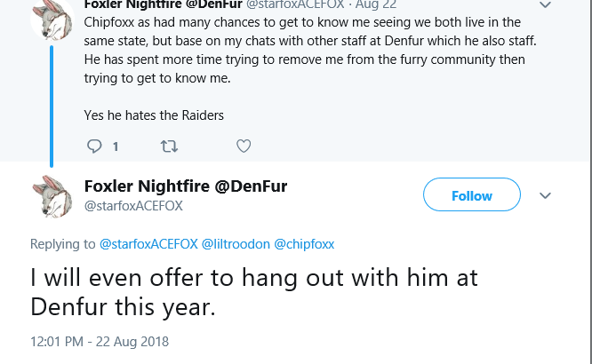This screenshot has width=592, height=364.
Task: Click the main tweet text about Denfur
Action: [254, 292]
